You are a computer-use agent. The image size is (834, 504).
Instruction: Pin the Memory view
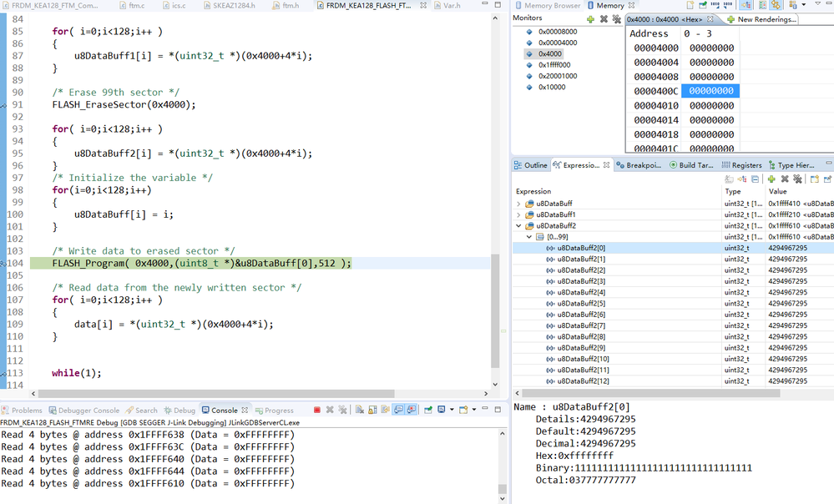coord(703,5)
